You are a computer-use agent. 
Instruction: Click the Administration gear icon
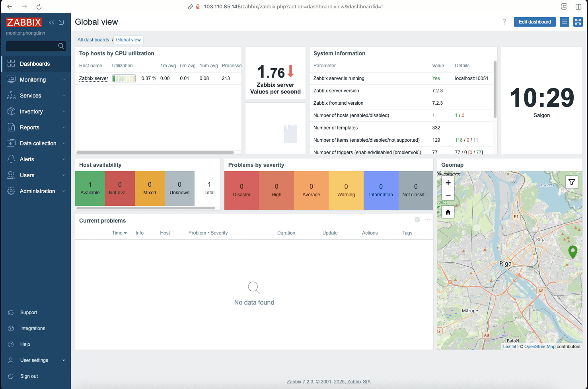point(11,191)
